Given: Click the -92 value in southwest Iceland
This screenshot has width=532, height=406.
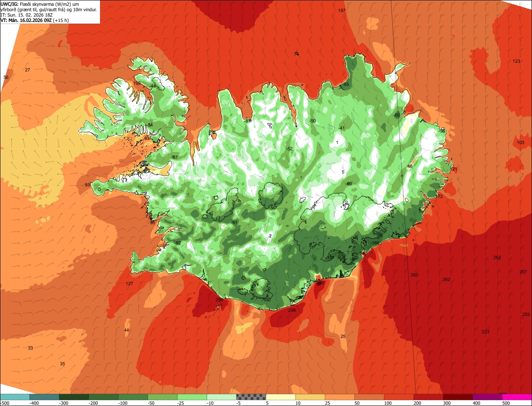Looking at the screenshot, I should [177, 243].
